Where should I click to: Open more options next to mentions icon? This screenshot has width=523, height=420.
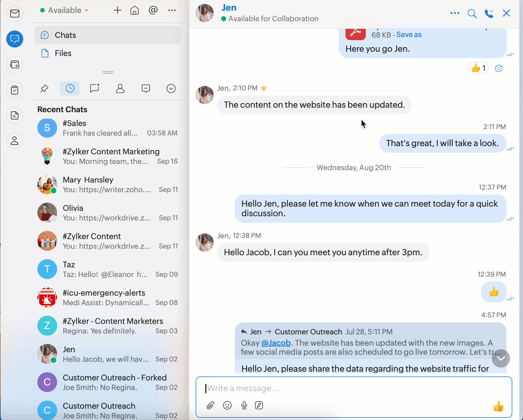[x=172, y=10]
